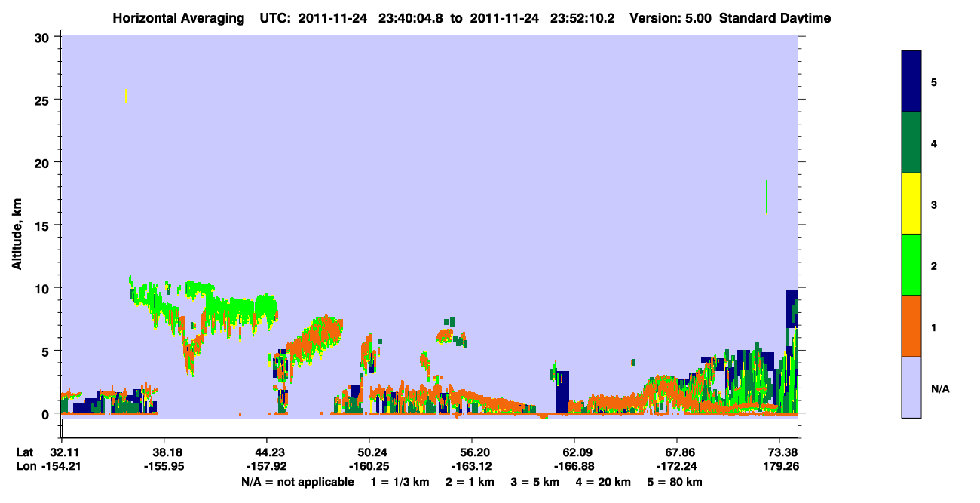
Task: Click the 'Lat' axis row label
Action: (24, 452)
